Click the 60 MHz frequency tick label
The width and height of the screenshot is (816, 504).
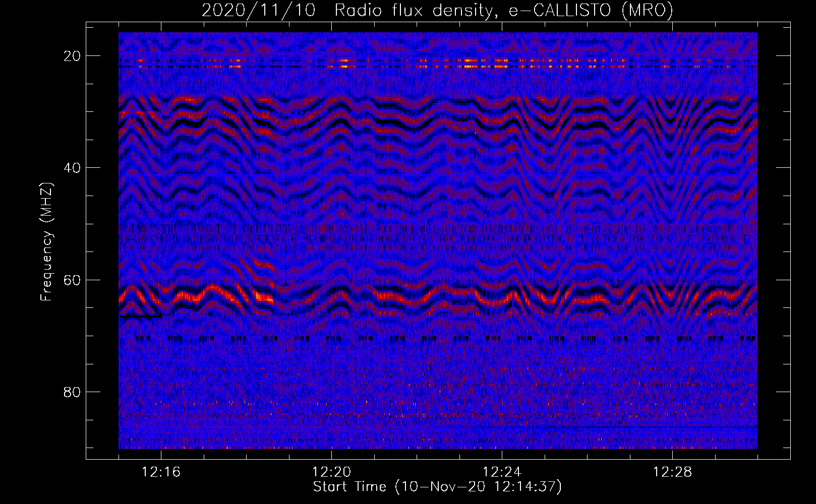pos(72,280)
